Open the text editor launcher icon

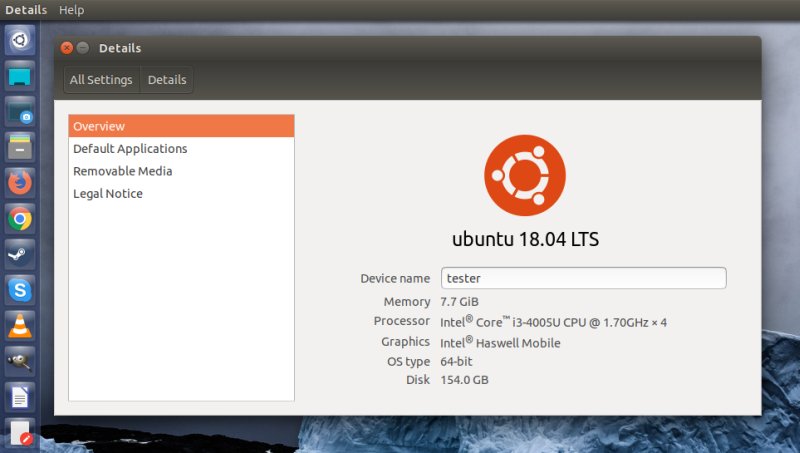coord(20,433)
